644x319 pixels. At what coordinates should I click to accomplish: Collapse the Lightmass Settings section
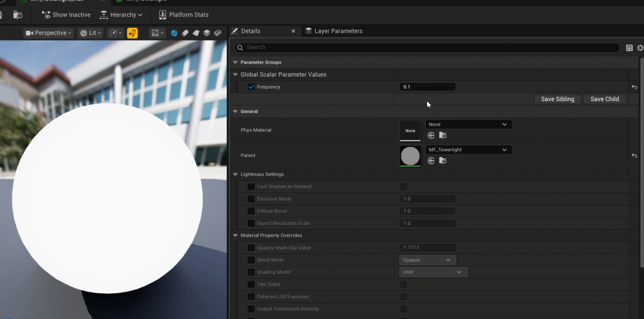236,174
